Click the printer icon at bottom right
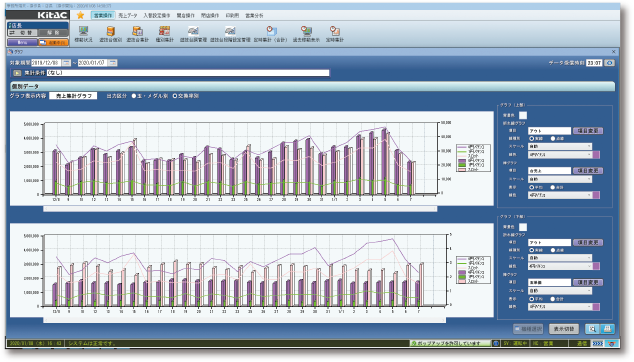This screenshot has width=634, height=362. [x=607, y=329]
